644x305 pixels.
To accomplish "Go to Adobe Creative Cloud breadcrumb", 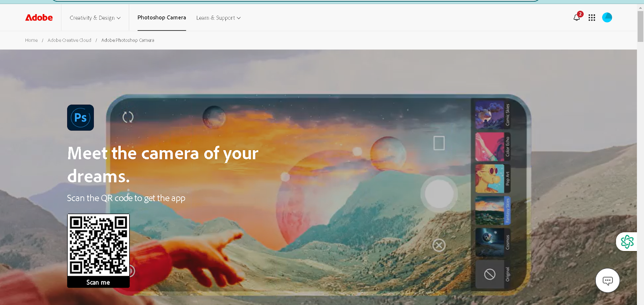I will [69, 40].
